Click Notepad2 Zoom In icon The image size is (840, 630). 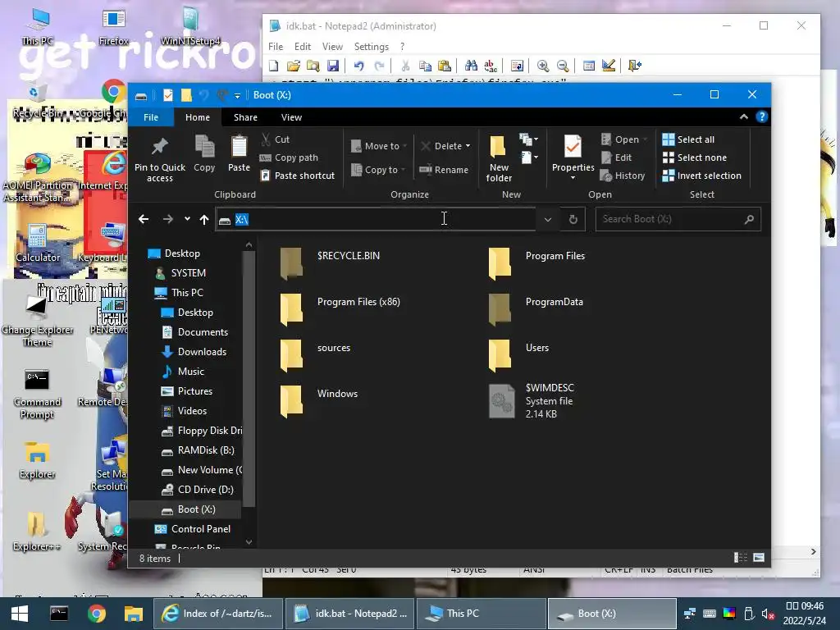[543, 66]
